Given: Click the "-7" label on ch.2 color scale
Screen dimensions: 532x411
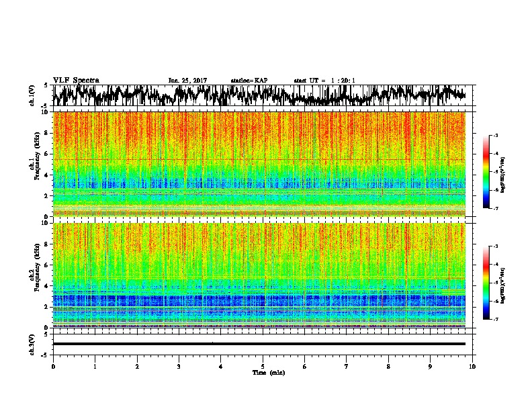Looking at the screenshot, I should pos(496,320).
